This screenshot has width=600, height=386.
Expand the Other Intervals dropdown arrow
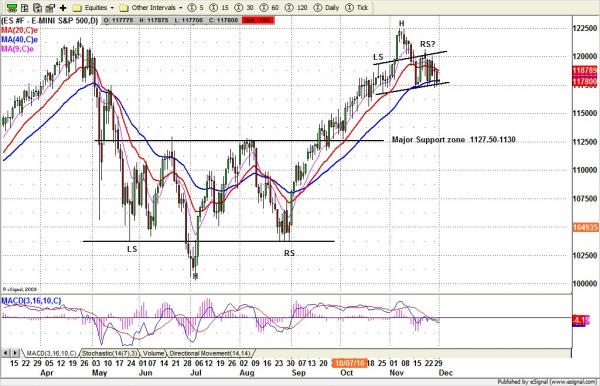(181, 8)
